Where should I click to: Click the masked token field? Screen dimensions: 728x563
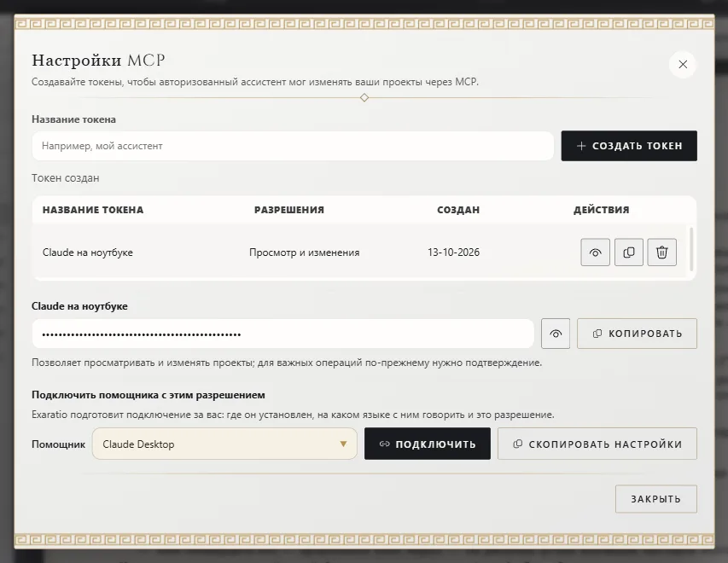(282, 334)
